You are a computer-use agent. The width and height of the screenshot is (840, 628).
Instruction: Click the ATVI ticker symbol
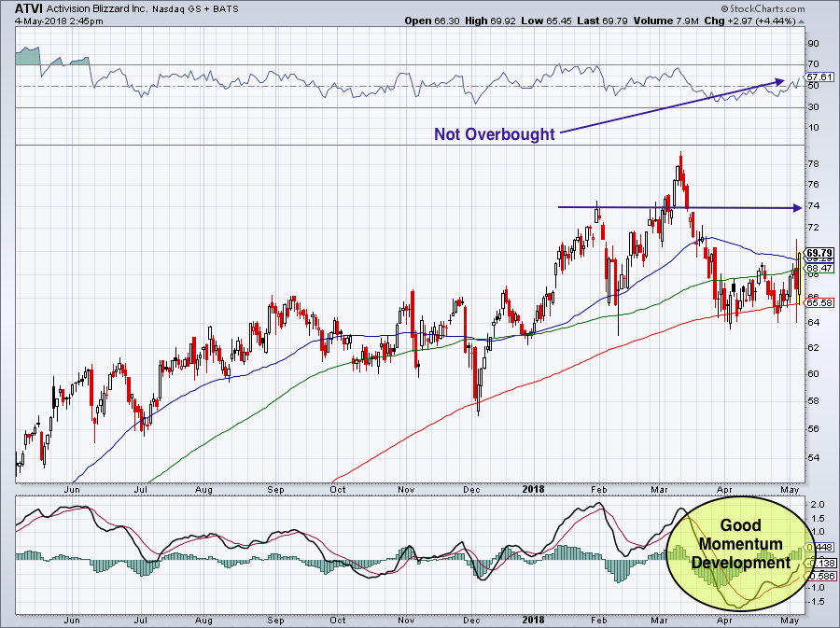(28, 8)
